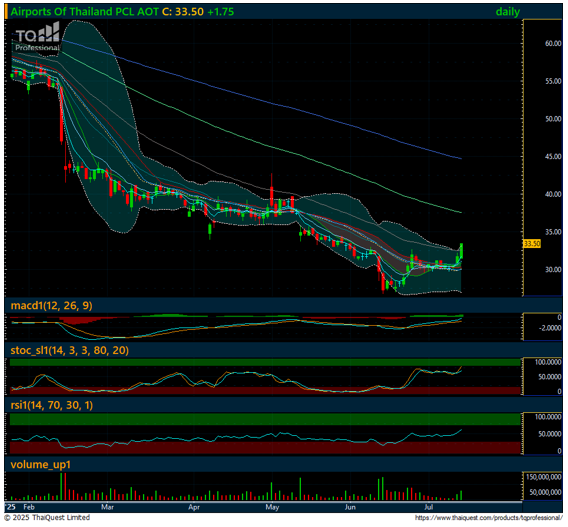This screenshot has height=527, width=568.
Task: Click the 40.00 price axis label
Action: 553,194
